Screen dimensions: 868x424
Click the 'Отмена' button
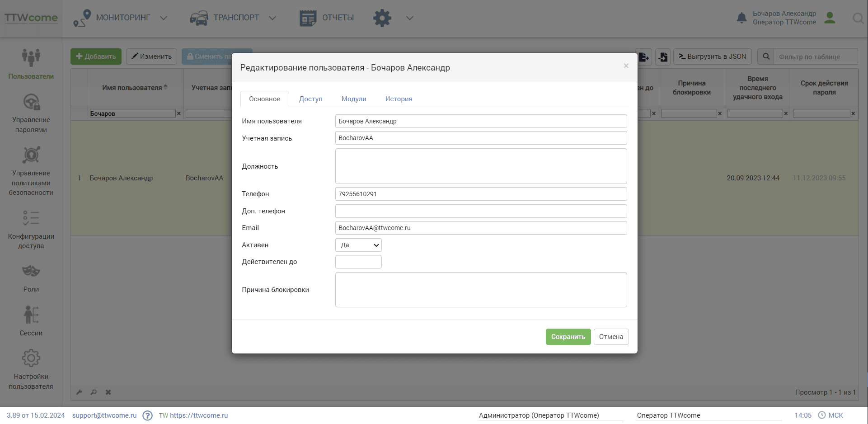(611, 337)
